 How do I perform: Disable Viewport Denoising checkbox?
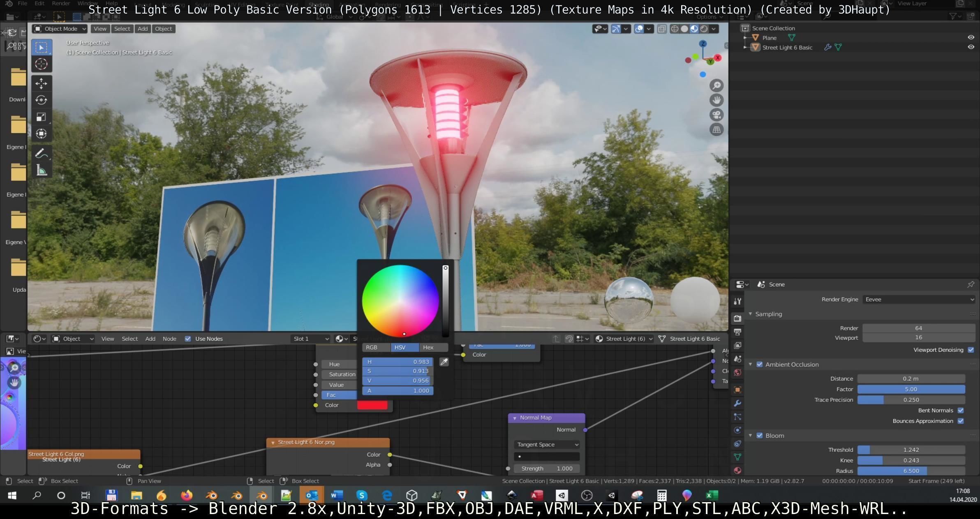tap(971, 350)
